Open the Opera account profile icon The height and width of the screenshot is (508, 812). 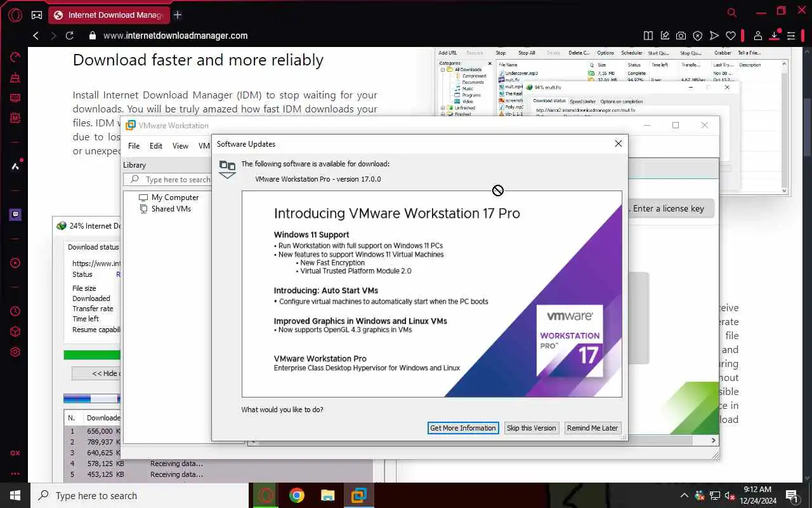757,36
